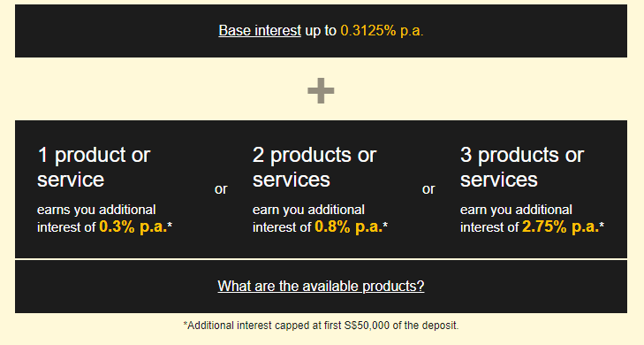The height and width of the screenshot is (345, 644).
Task: Open the Base interest link
Action: pos(260,31)
